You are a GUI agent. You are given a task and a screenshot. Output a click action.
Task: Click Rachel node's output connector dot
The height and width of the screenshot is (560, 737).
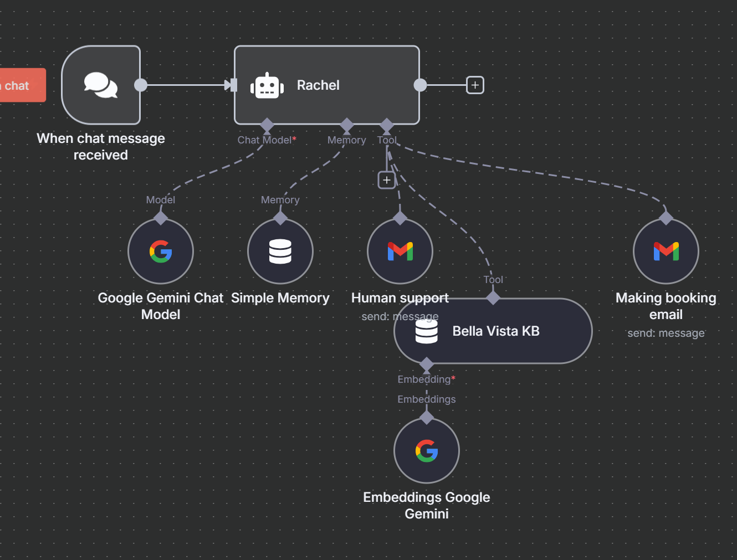pyautogui.click(x=421, y=85)
